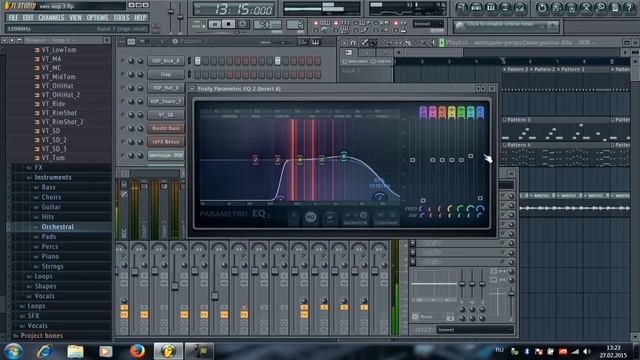Click the play button in transport
Screen dimensions: 640x360
tap(215, 24)
